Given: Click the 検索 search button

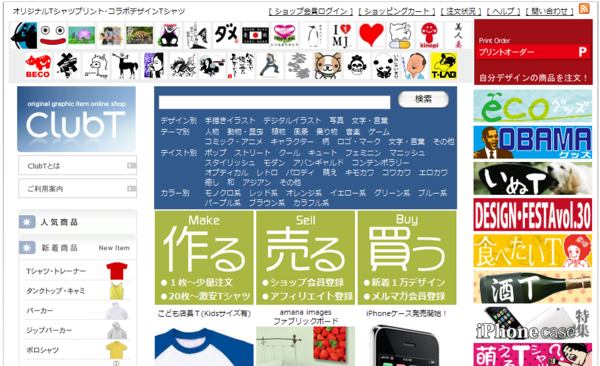Looking at the screenshot, I should click(423, 100).
